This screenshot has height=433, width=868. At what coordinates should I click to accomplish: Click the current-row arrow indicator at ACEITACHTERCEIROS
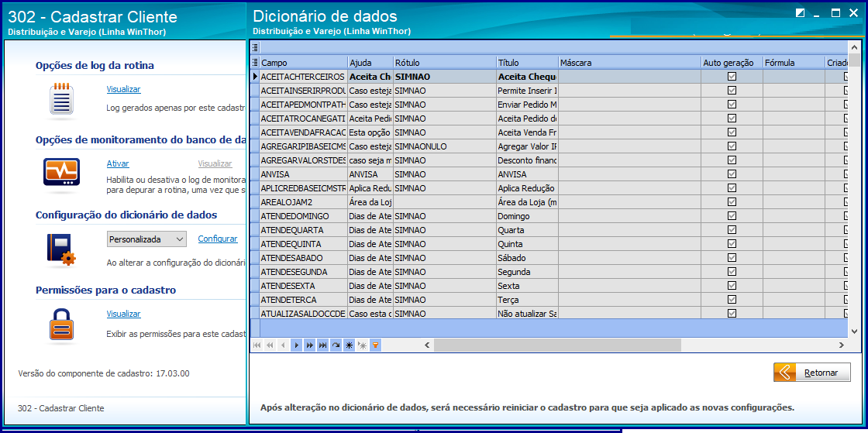[x=255, y=77]
